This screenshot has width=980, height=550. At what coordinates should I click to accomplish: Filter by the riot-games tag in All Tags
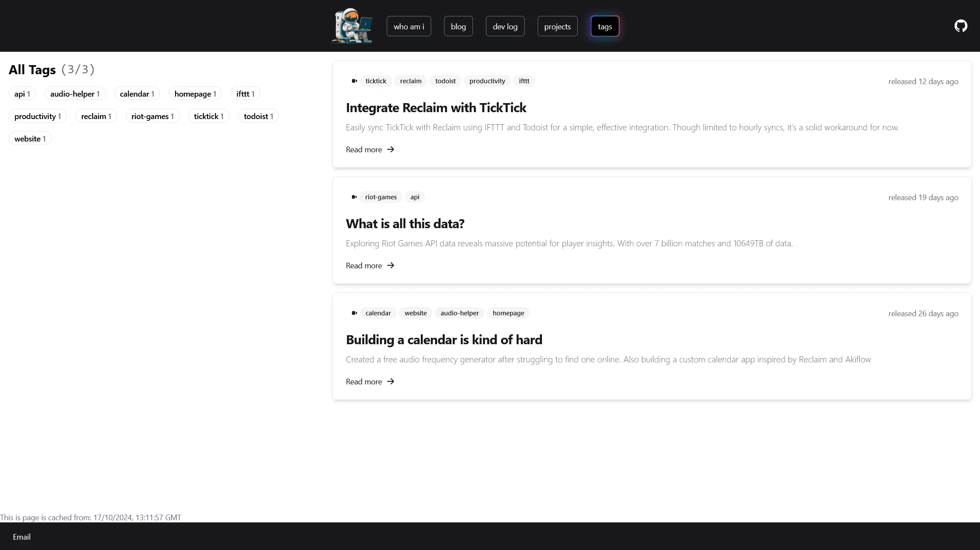click(x=153, y=116)
